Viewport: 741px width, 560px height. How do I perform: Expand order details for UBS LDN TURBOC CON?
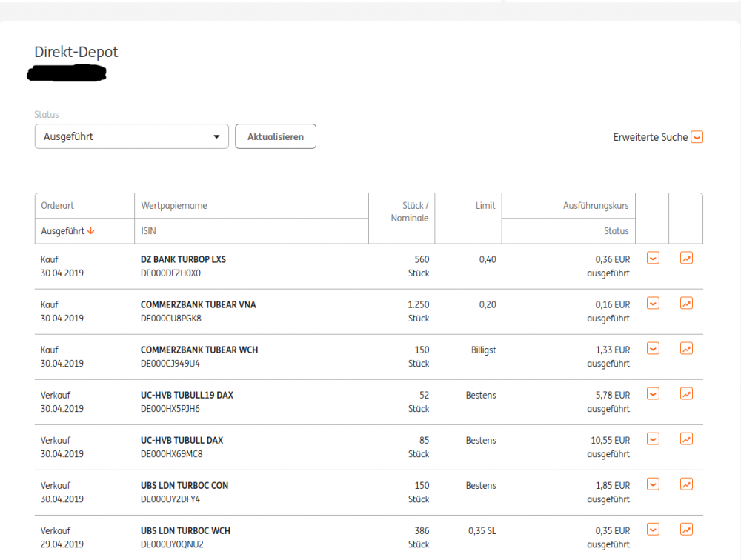click(x=653, y=484)
